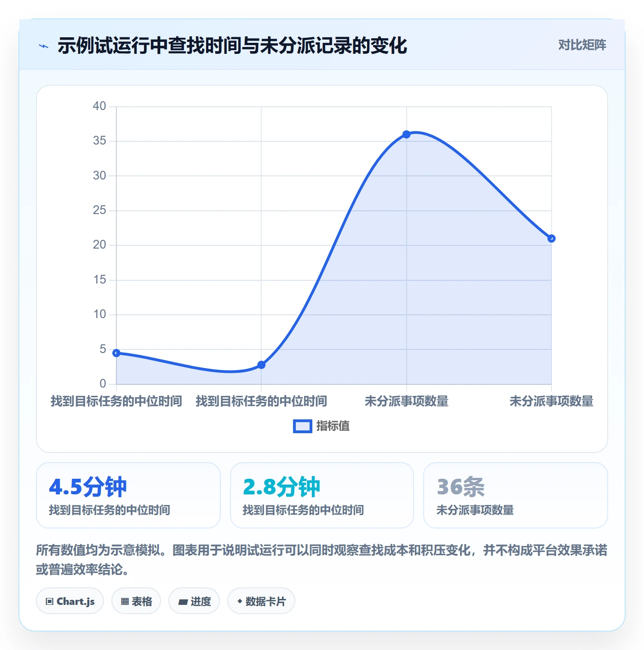
Task: Select the 数据卡片 tag chip
Action: (x=261, y=601)
